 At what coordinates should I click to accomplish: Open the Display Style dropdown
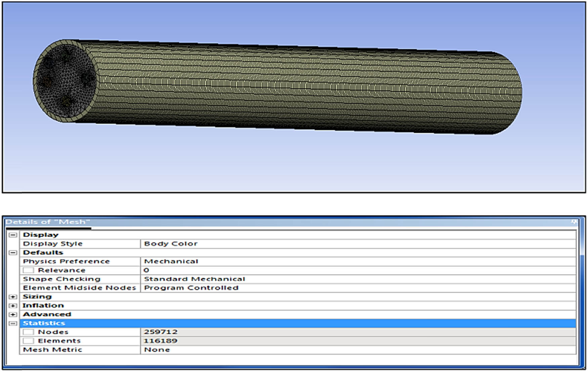[x=202, y=243]
